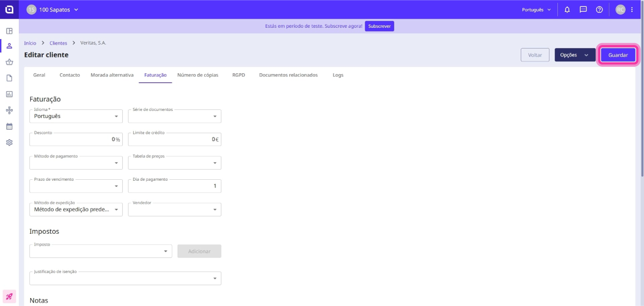Viewport: 644px width, 306px height.
Task: Open the Justificação de isenção dropdown
Action: tap(125, 278)
